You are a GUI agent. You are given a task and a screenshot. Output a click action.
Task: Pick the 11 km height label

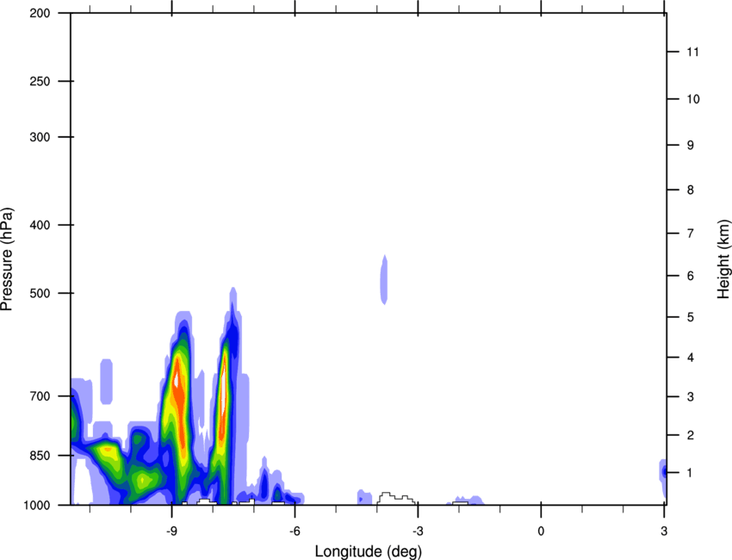click(692, 52)
